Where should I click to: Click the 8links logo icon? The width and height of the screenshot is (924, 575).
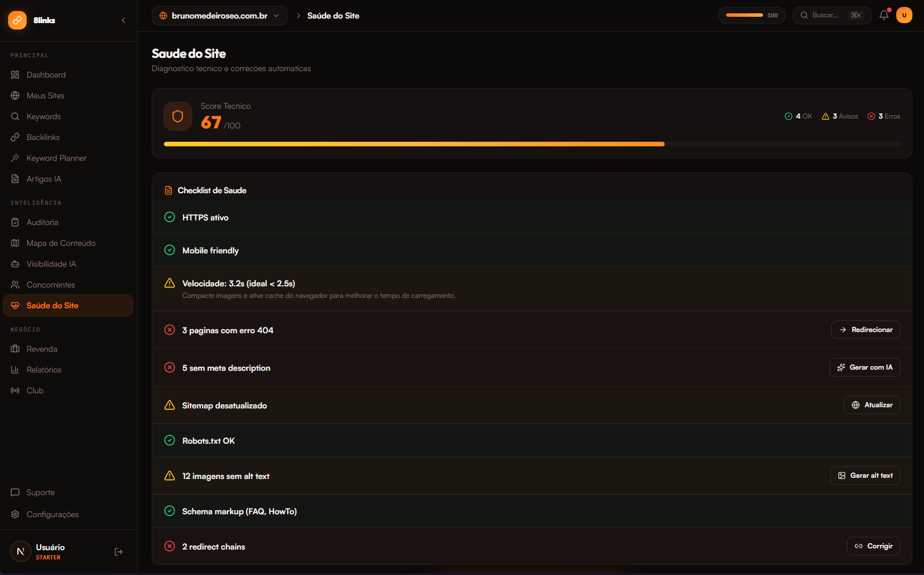click(x=17, y=20)
